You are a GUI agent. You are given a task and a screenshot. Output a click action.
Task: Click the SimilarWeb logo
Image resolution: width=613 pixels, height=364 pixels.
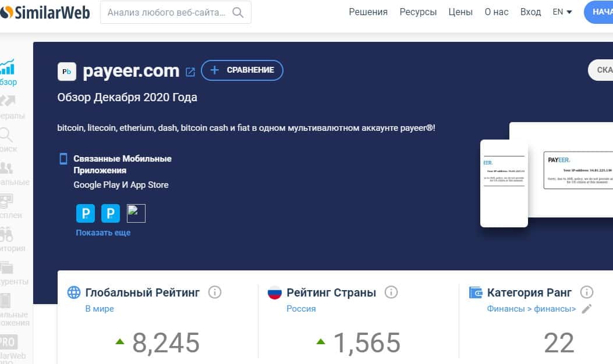point(45,12)
